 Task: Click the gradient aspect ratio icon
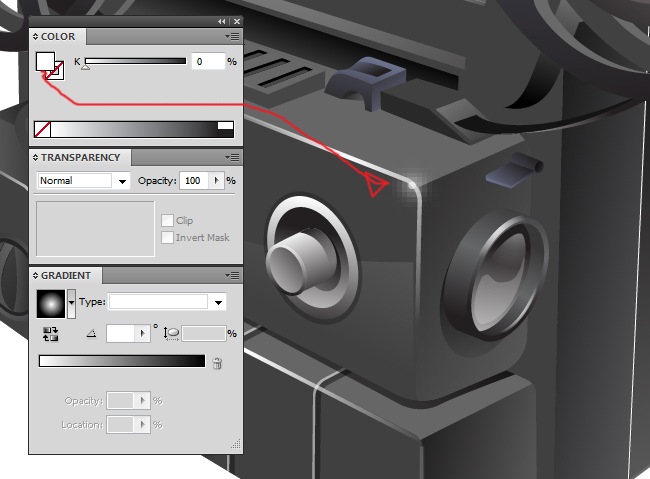(171, 333)
